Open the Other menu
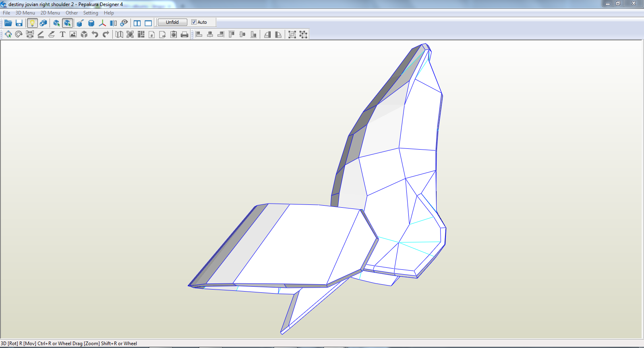This screenshot has height=348, width=644. tap(72, 13)
